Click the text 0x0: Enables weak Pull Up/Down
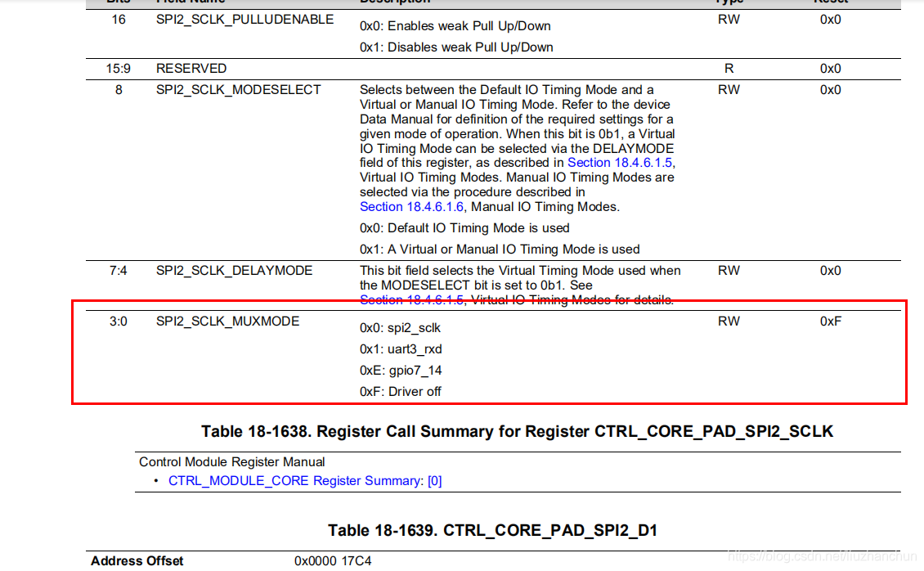Viewport: 924px width, 571px height. tap(455, 26)
